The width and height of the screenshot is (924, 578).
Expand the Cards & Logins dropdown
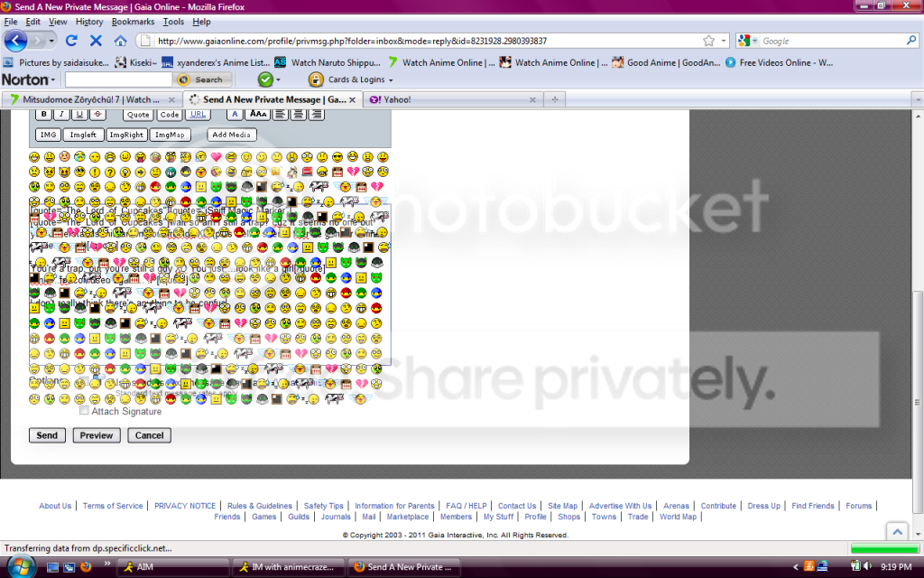pyautogui.click(x=391, y=79)
